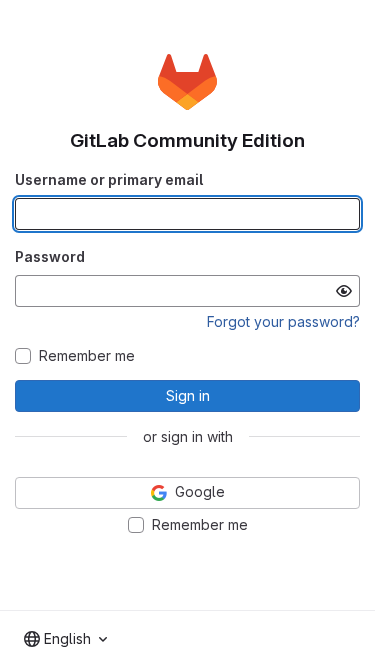Click the 'or sign in with' divider text
The height and width of the screenshot is (667, 375).
(x=188, y=437)
